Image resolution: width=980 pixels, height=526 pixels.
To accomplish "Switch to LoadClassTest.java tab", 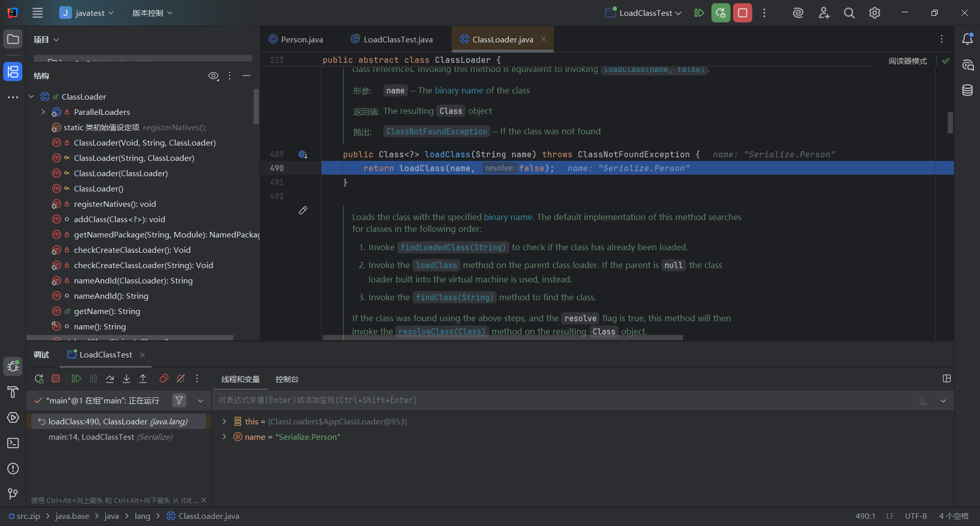I will [x=391, y=39].
